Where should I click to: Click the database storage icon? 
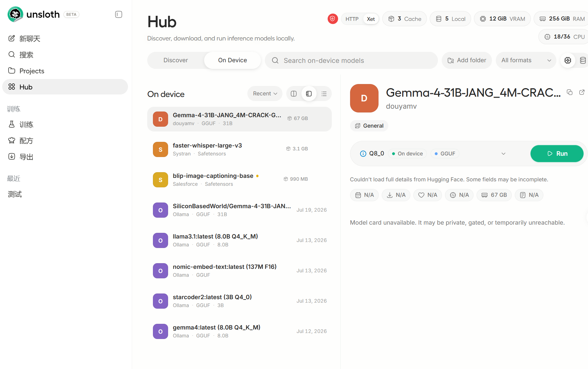583,60
